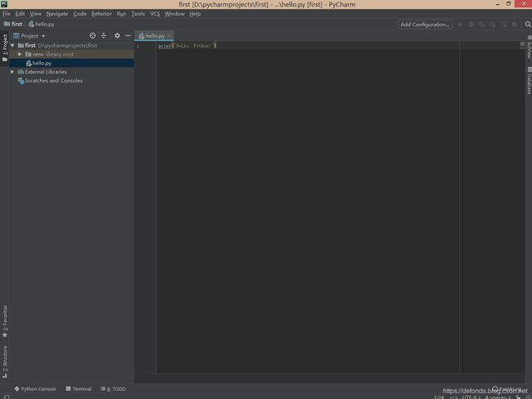532x399 pixels.
Task: Click the UTF-8 encoding status entry
Action: 471,397
